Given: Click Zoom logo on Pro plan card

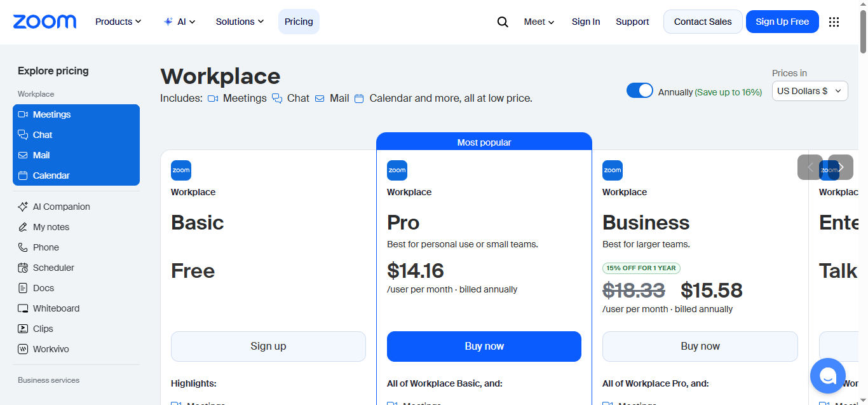Looking at the screenshot, I should point(397,170).
